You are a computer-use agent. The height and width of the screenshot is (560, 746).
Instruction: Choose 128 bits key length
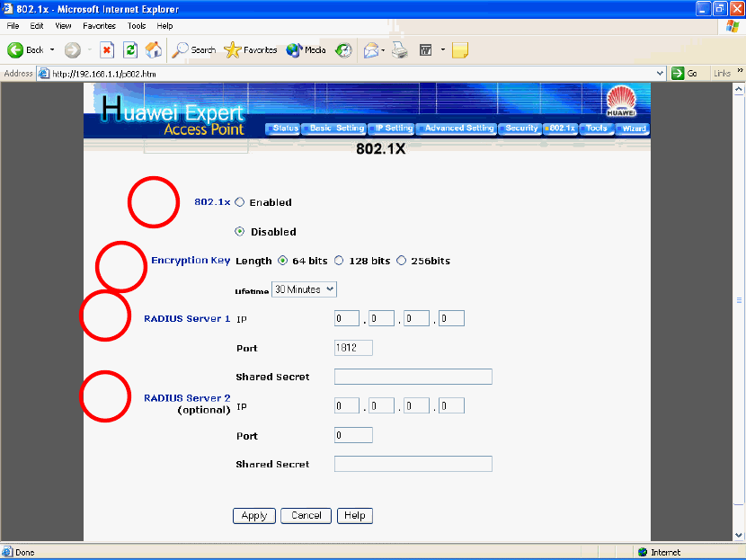point(339,261)
